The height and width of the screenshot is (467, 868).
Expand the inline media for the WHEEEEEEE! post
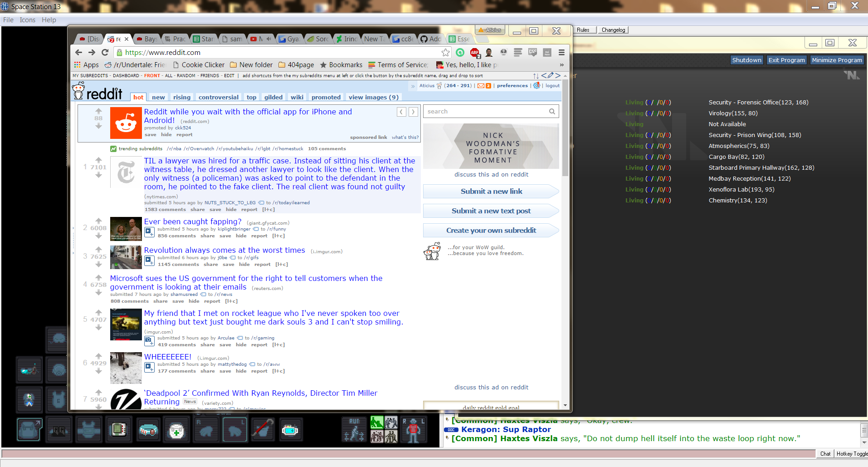pos(149,368)
